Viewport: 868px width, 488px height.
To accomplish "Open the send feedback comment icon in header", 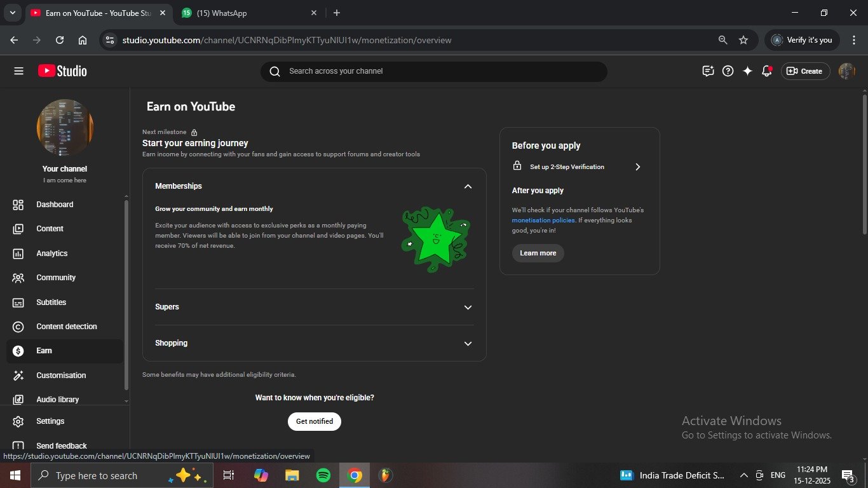I will click(x=708, y=71).
